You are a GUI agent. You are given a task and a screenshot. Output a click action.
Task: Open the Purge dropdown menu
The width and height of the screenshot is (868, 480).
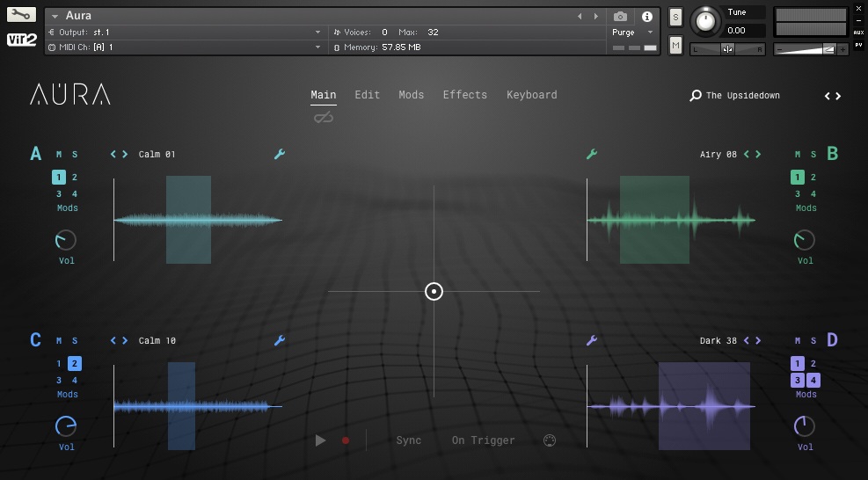(x=651, y=33)
